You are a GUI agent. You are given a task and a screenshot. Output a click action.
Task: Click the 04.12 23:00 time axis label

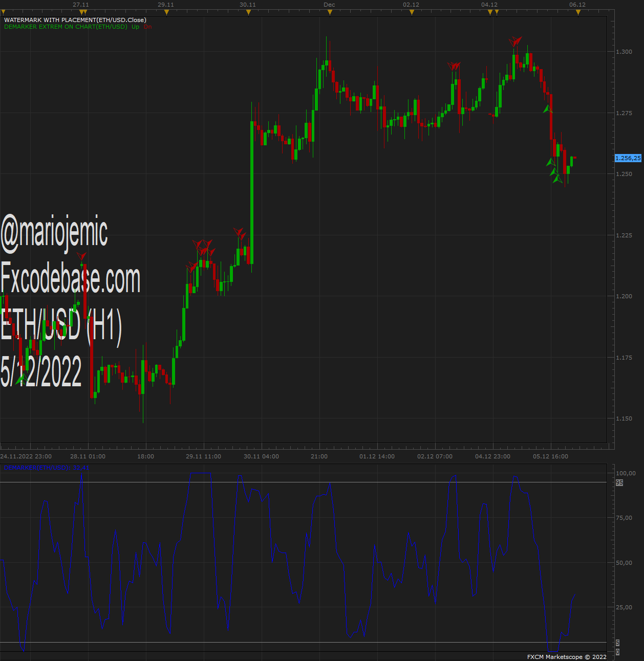pos(493,456)
